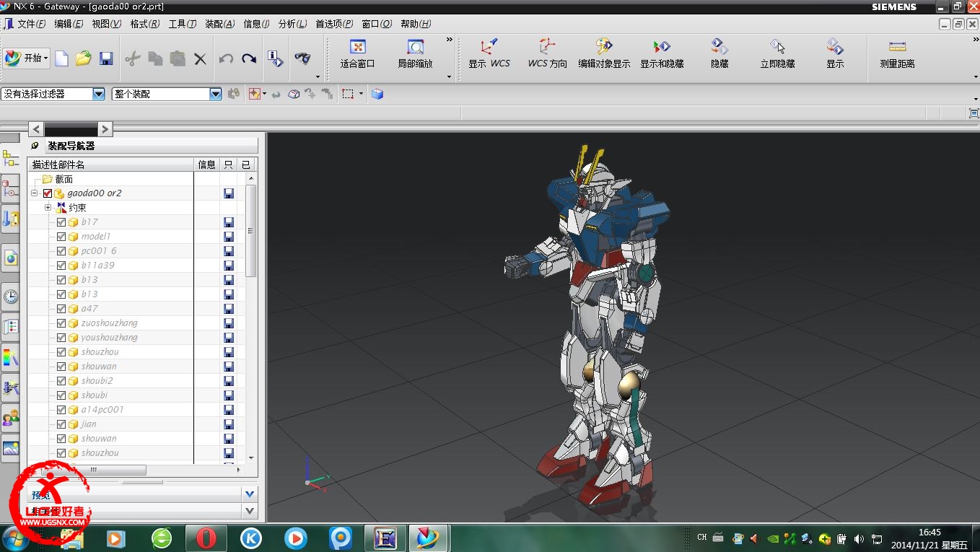
Task: Open the object information icon
Action: click(x=275, y=58)
